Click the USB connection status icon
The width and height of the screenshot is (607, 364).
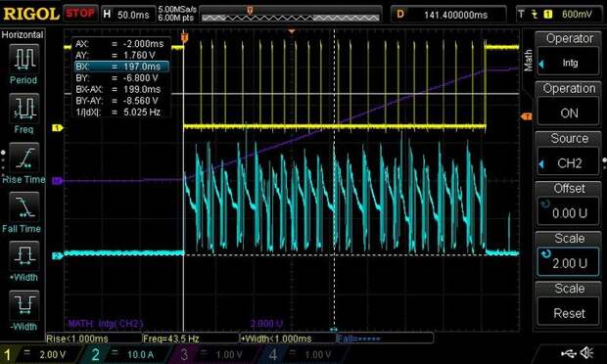pyautogui.click(x=568, y=353)
